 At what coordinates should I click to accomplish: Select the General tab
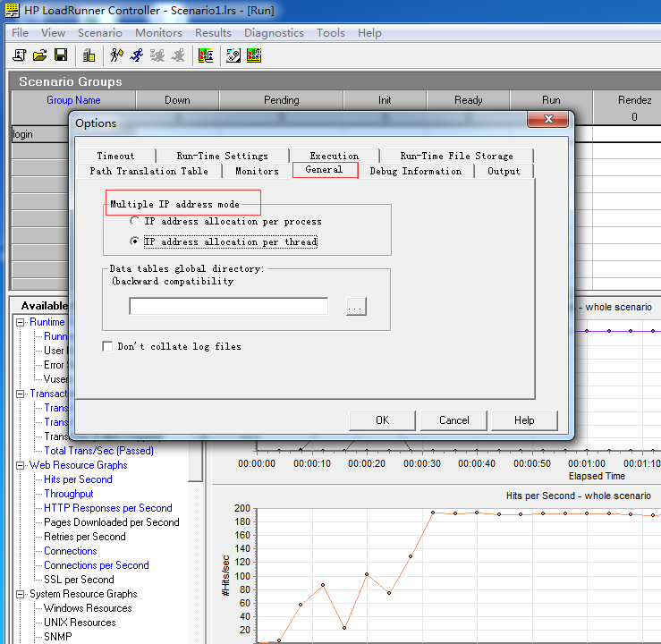pos(325,170)
